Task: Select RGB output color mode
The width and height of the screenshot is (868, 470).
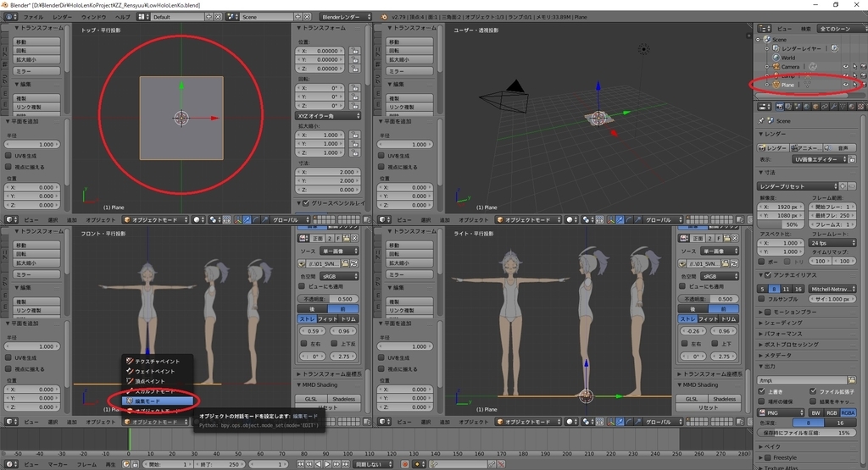Action: (832, 412)
